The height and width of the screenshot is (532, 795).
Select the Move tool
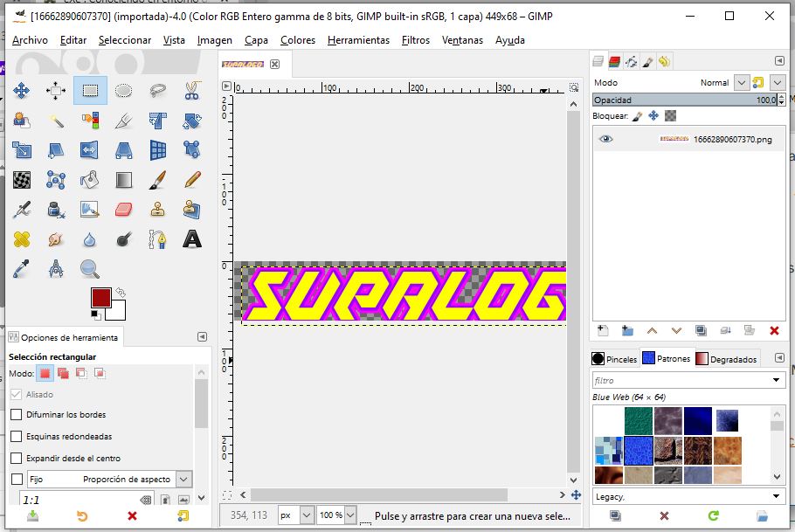click(21, 91)
